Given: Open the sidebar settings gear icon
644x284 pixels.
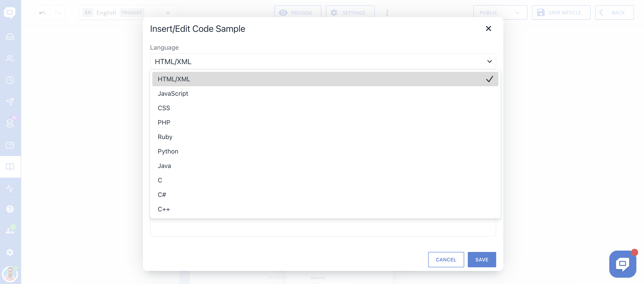Looking at the screenshot, I should [x=10, y=252].
